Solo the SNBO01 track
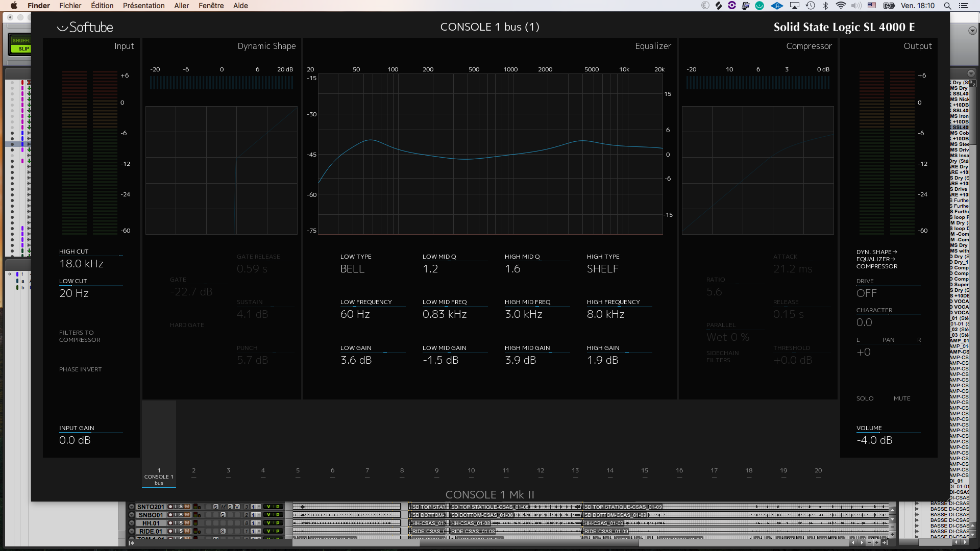 pos(181,515)
